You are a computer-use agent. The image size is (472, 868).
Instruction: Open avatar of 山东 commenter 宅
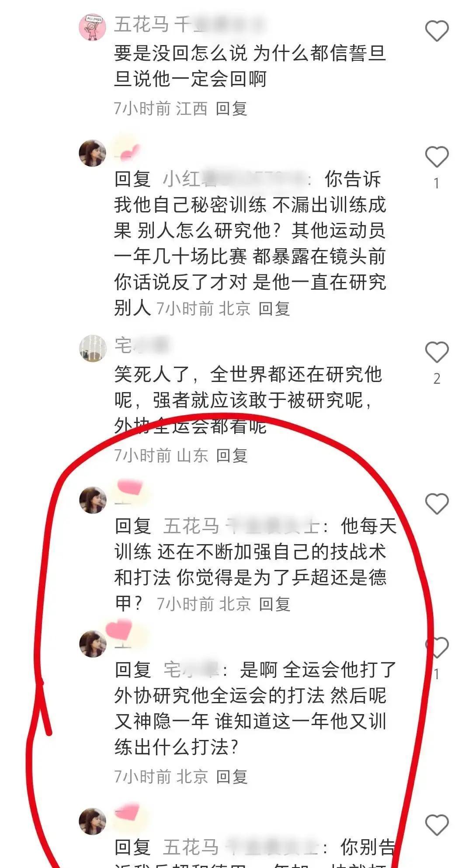pyautogui.click(x=93, y=348)
